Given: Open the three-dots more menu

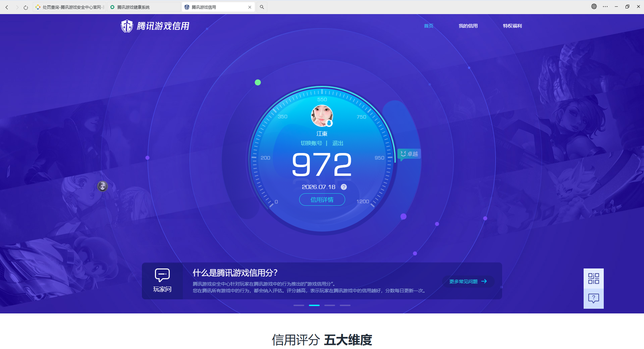Looking at the screenshot, I should (x=605, y=6).
